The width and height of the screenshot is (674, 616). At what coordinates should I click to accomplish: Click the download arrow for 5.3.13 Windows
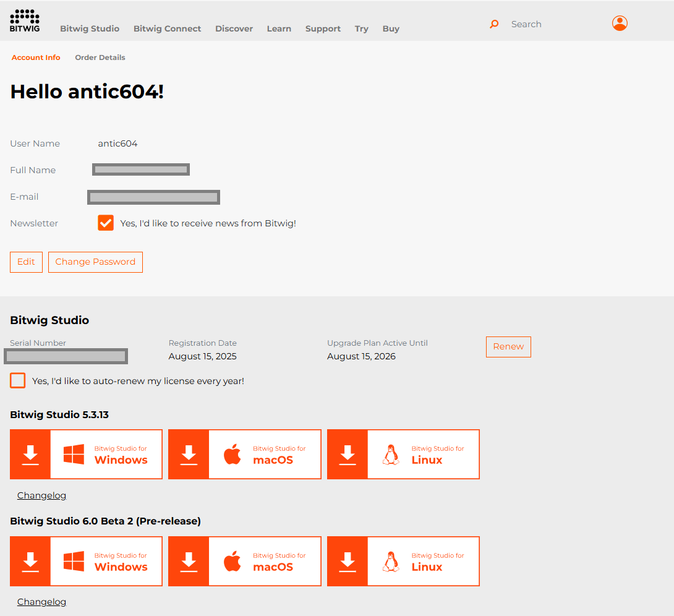click(x=30, y=455)
